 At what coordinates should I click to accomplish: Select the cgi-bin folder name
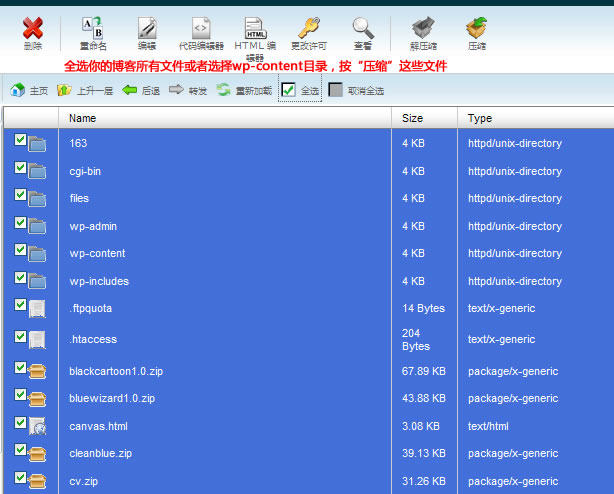[x=85, y=171]
